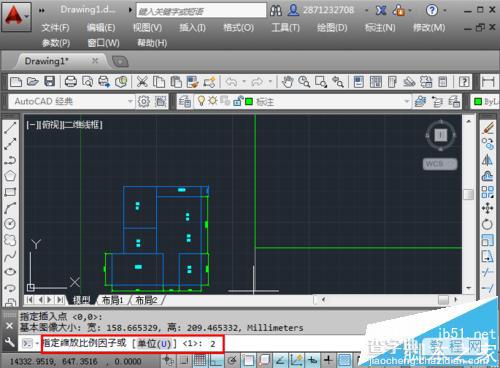
Task: Toggle Object Snap in status bar
Action: tap(248, 360)
